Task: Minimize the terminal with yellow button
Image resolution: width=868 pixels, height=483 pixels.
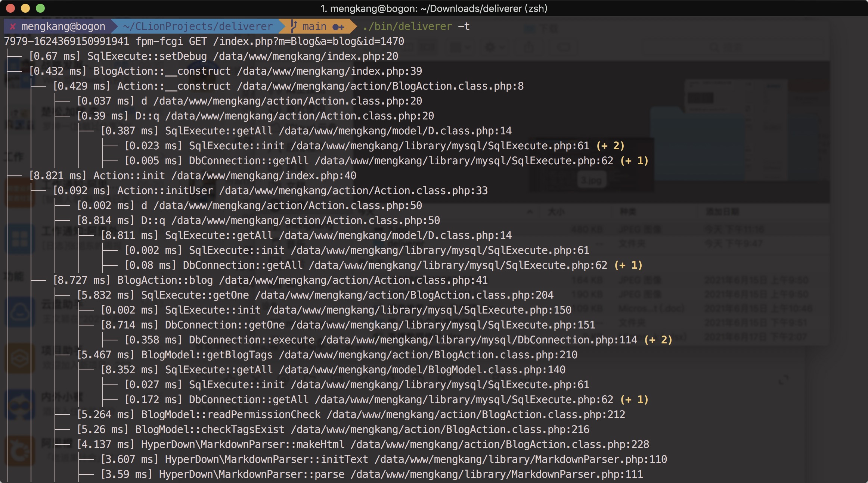Action: 25,8
